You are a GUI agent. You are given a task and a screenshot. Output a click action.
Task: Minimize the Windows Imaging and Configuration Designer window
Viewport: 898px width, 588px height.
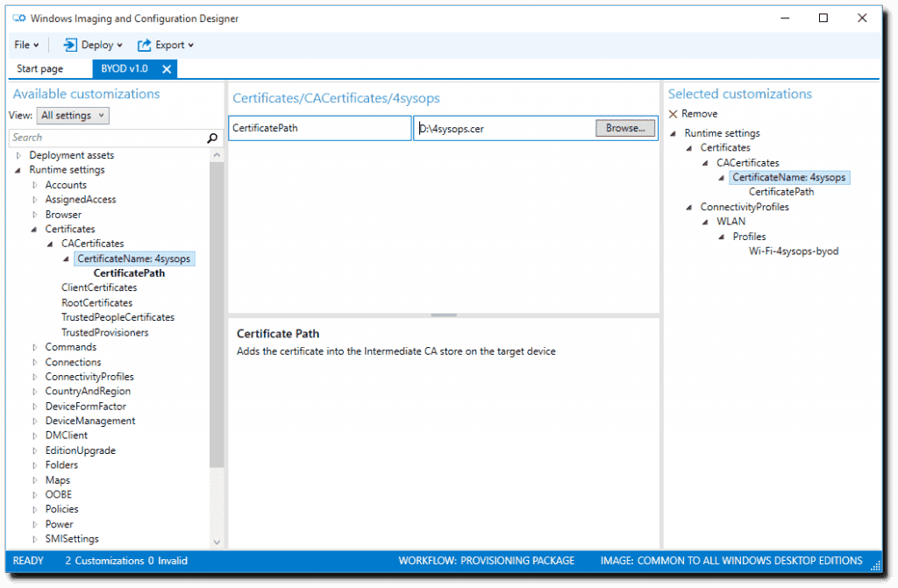point(785,18)
